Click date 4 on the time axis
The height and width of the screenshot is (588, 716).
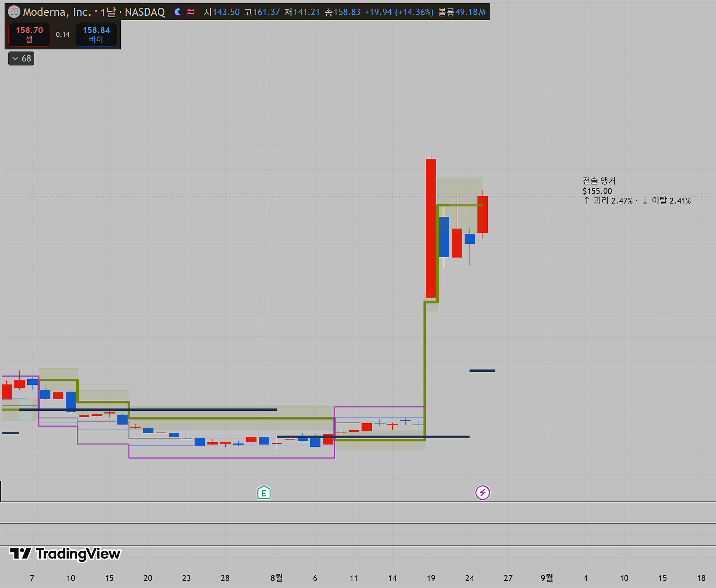click(585, 578)
